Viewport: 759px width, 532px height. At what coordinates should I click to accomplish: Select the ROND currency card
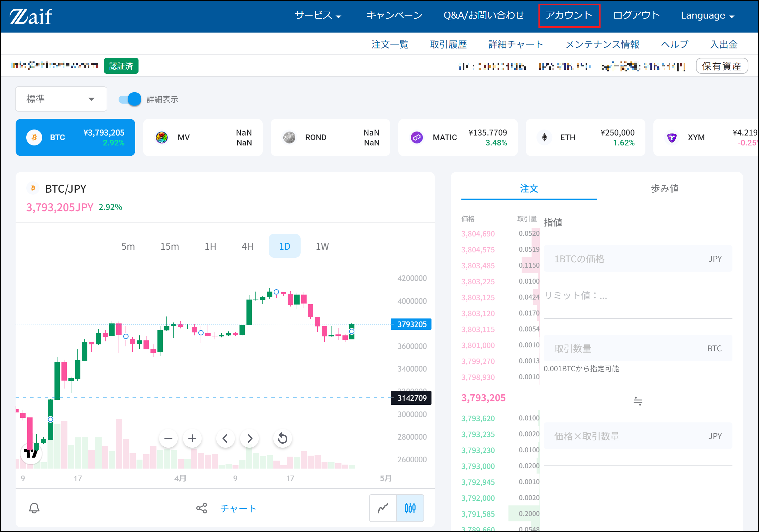pos(331,137)
